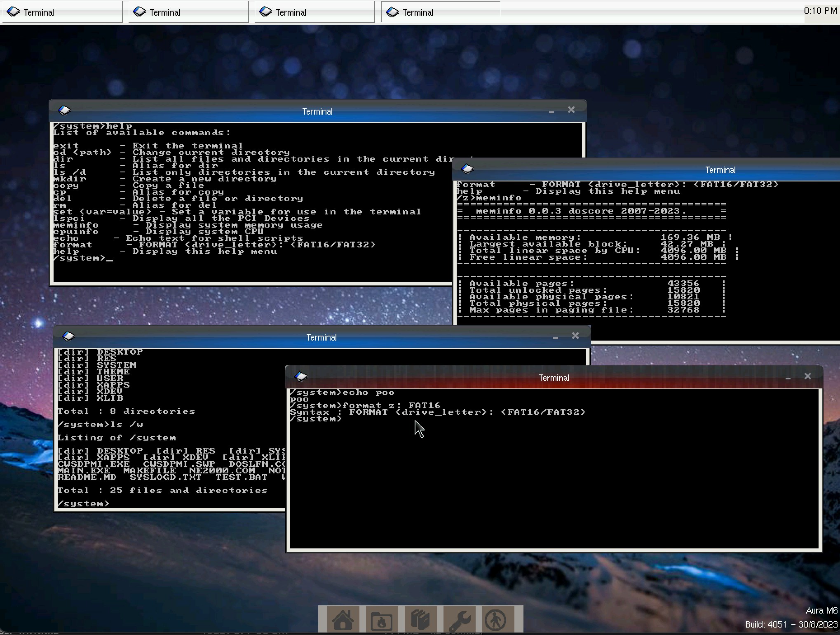Click the Terminal icon on the red-themed window titlebar
The image size is (840, 635).
click(x=301, y=376)
